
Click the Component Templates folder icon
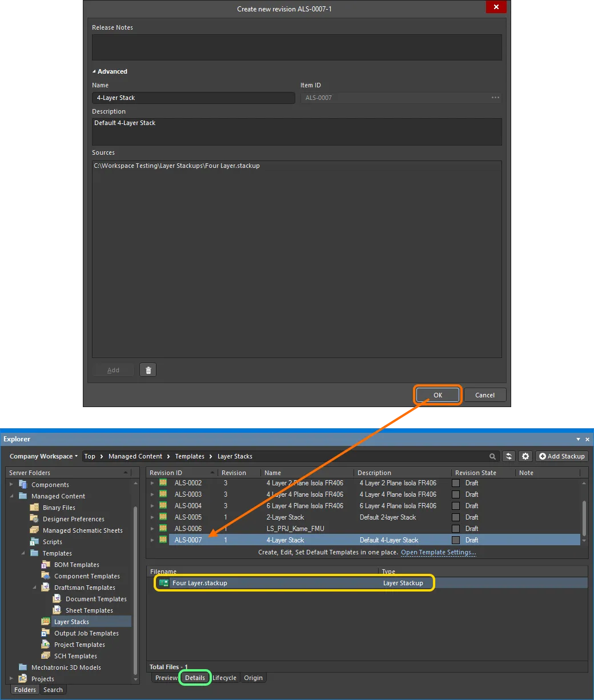46,576
